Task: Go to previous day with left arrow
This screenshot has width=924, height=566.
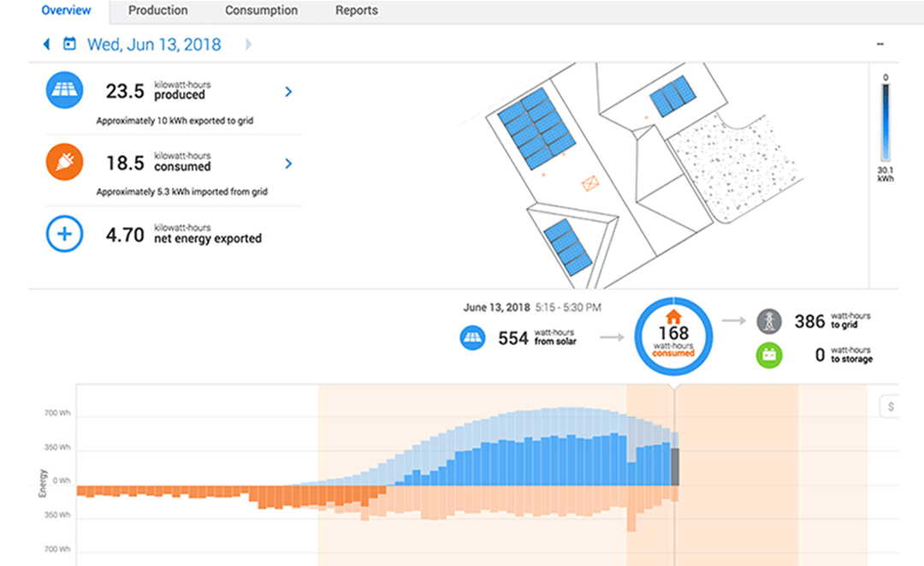Action: coord(46,44)
